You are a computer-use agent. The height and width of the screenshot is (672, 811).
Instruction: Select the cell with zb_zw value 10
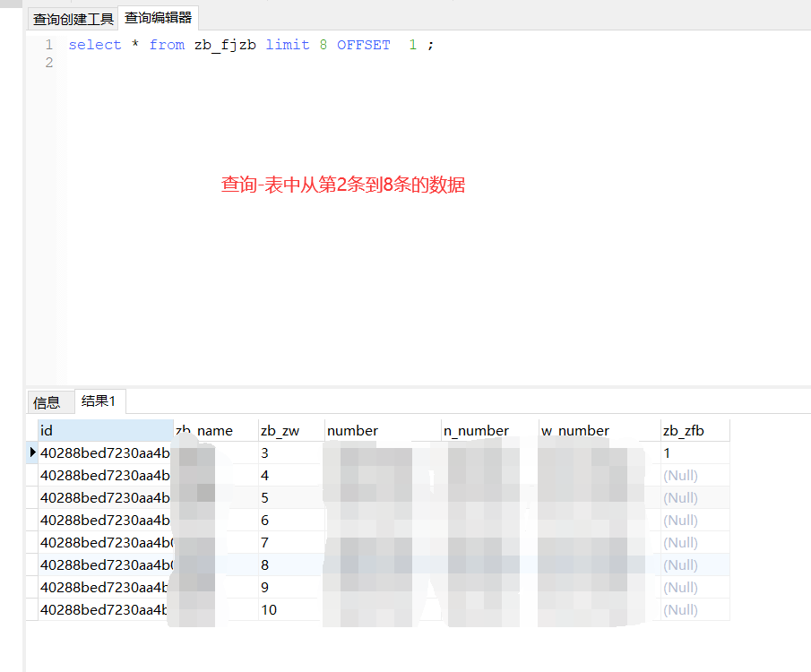[x=291, y=609]
